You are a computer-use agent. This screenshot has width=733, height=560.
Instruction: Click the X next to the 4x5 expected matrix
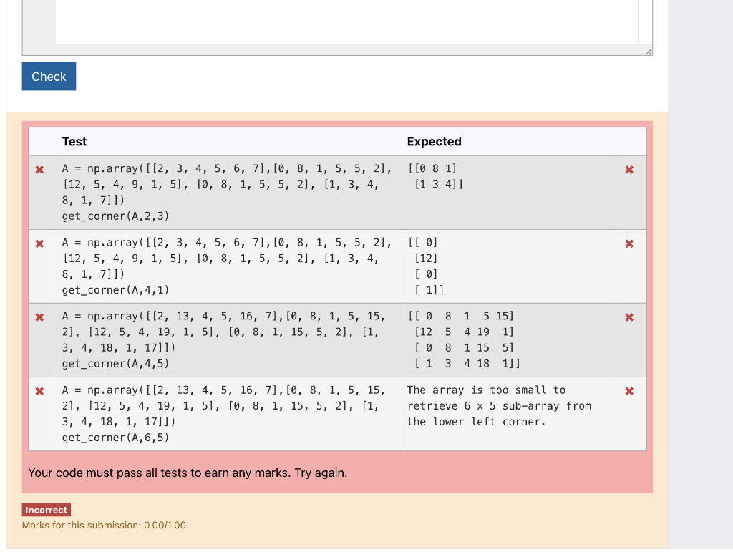coord(629,318)
